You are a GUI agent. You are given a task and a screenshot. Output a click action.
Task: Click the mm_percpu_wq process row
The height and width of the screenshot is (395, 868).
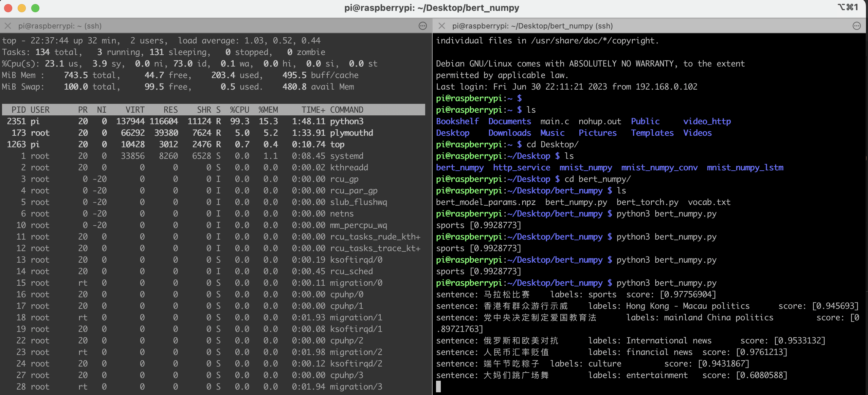pos(214,225)
